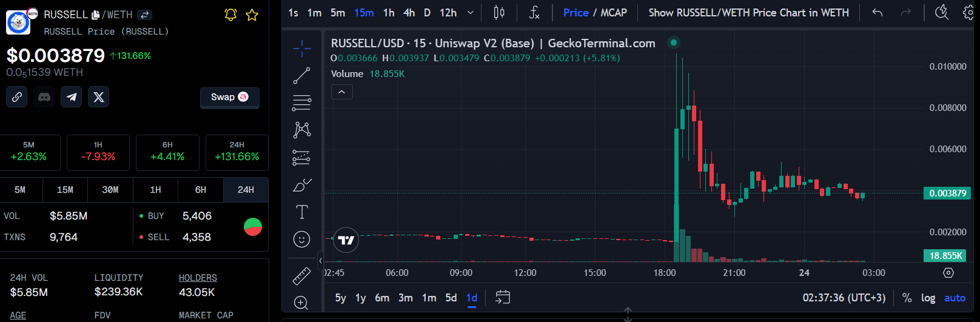980x322 pixels.
Task: Enable the price alert bell
Action: [230, 15]
